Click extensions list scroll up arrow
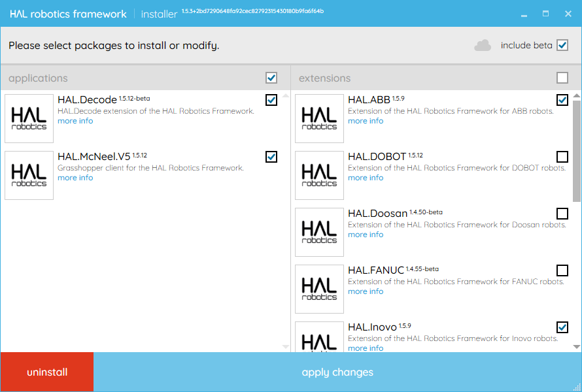Viewport: 582px width, 392px height. click(576, 95)
